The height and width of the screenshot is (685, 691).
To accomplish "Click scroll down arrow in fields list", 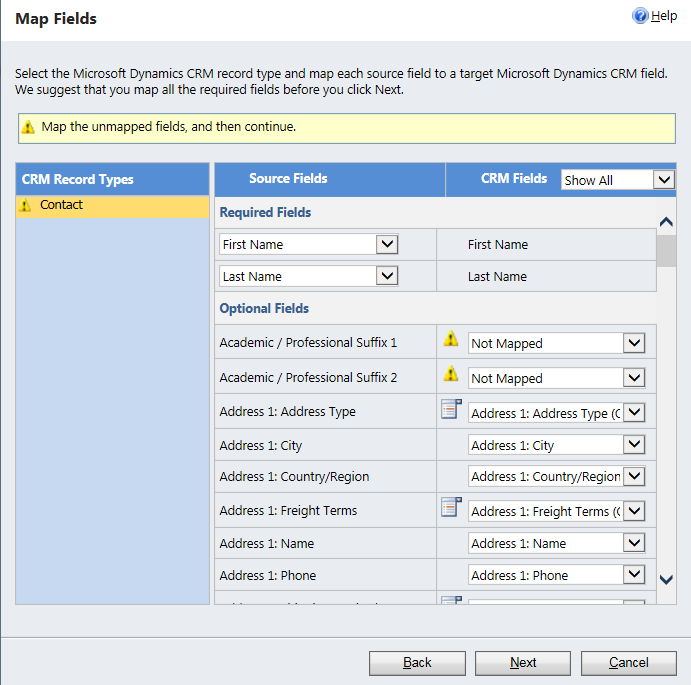I will coord(666,579).
